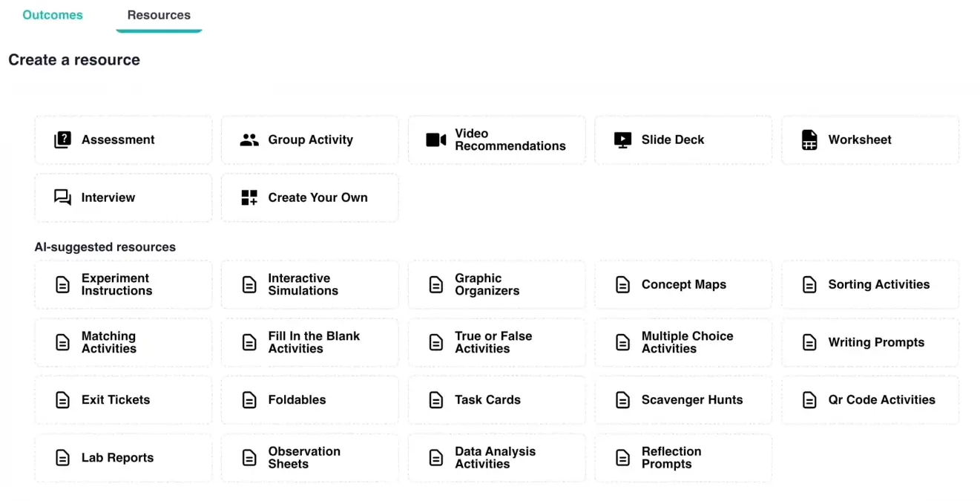Image resolution: width=980 pixels, height=501 pixels.
Task: Click the document icon on Exit Tickets
Action: pyautogui.click(x=62, y=399)
